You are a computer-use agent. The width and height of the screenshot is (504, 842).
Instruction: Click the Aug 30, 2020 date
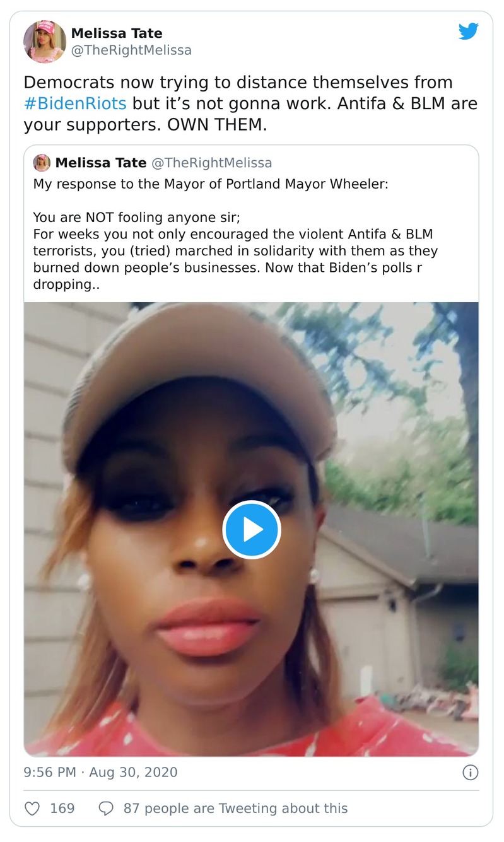(134, 772)
